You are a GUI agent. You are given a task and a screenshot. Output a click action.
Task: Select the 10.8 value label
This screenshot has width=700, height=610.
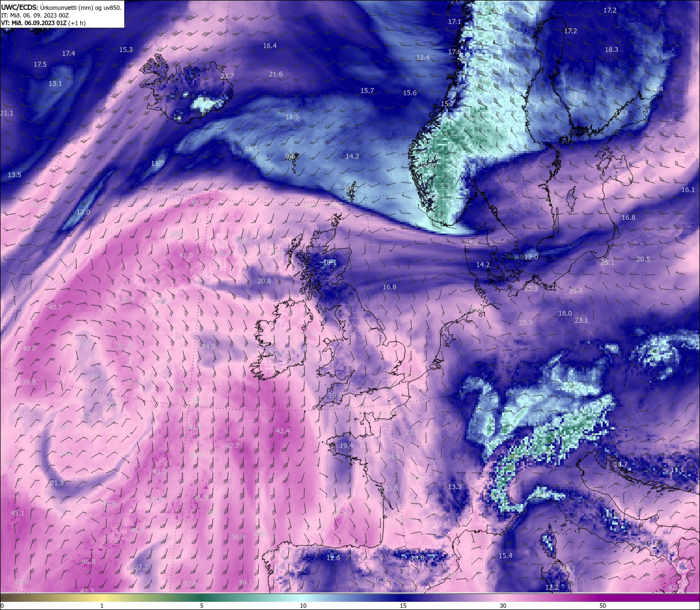(x=417, y=558)
